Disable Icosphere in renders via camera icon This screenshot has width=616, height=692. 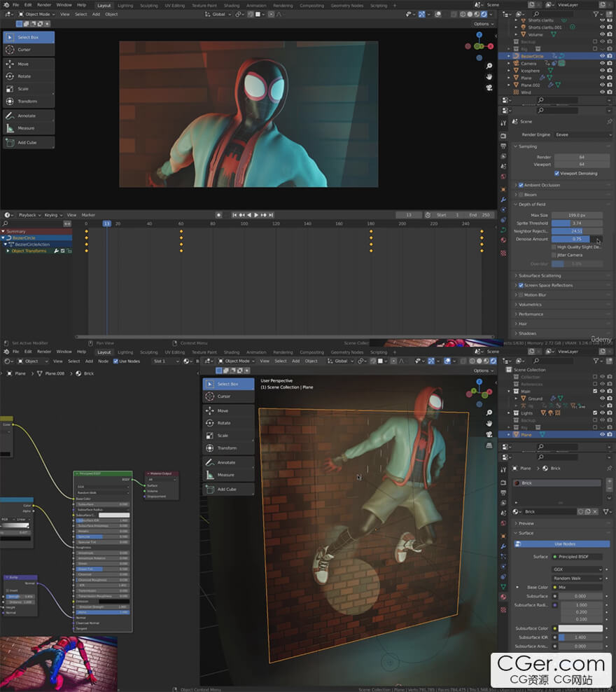(x=610, y=70)
